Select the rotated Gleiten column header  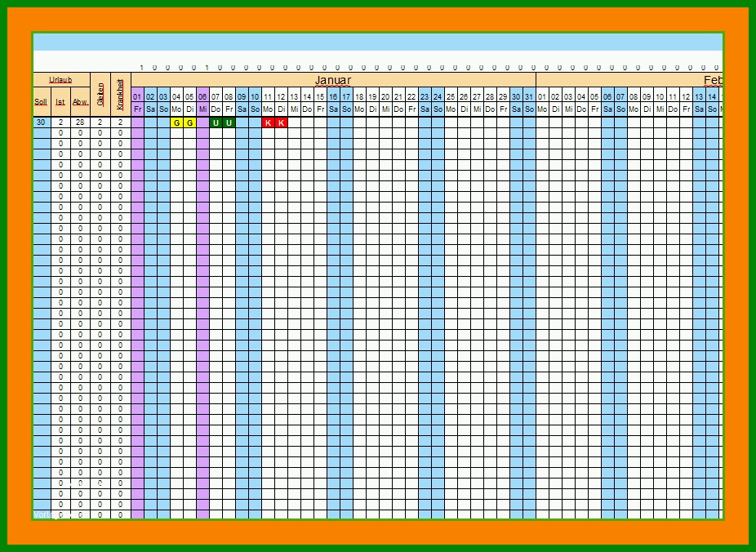tap(100, 95)
